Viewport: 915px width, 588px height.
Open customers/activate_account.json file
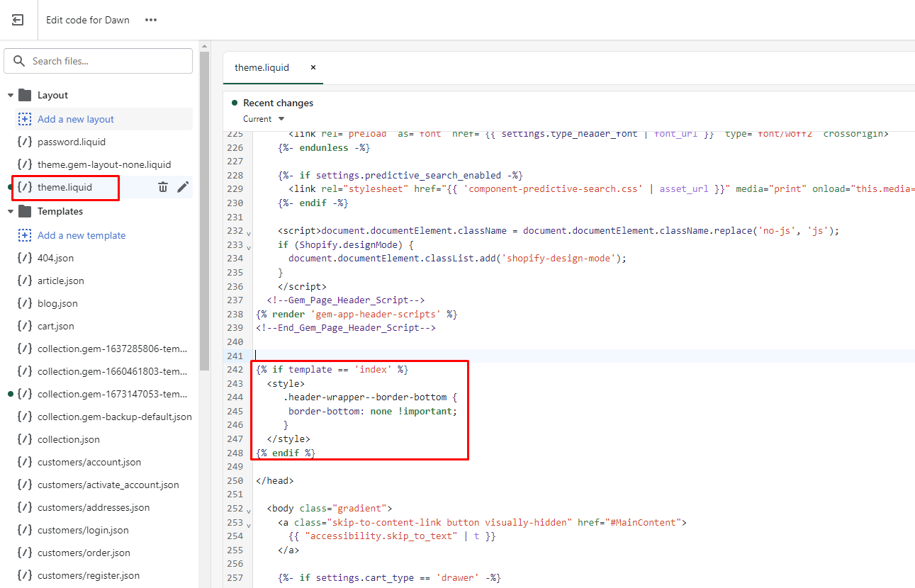point(108,485)
